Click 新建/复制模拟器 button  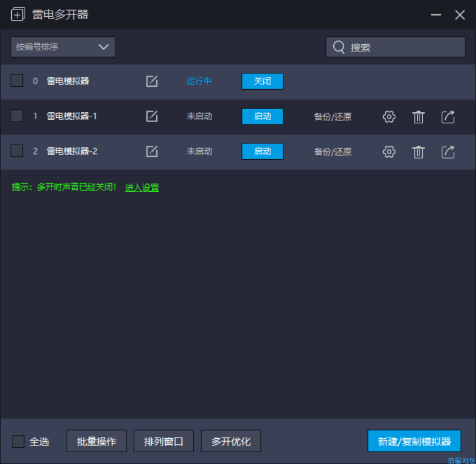(414, 441)
